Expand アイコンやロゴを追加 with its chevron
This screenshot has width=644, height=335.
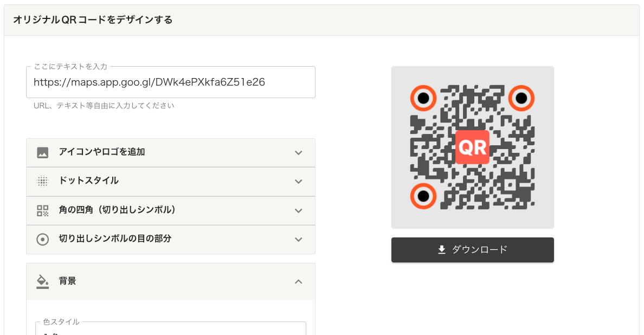click(x=298, y=152)
